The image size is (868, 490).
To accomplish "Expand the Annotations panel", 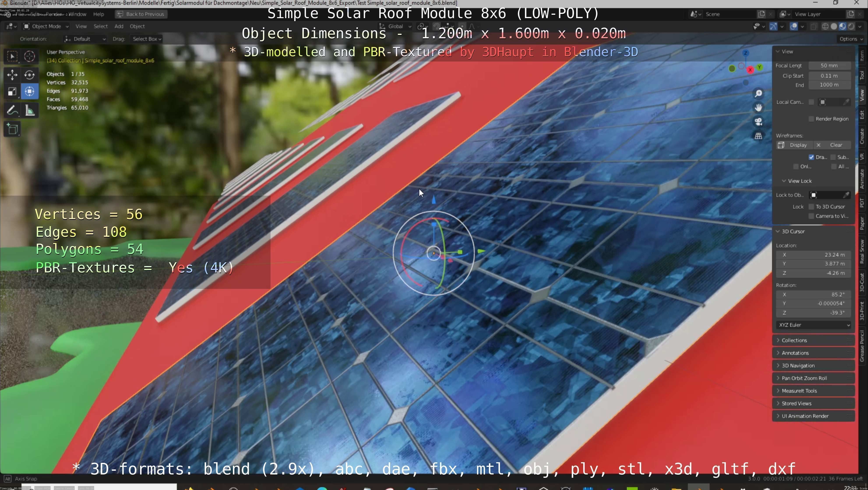I will 813,353.
